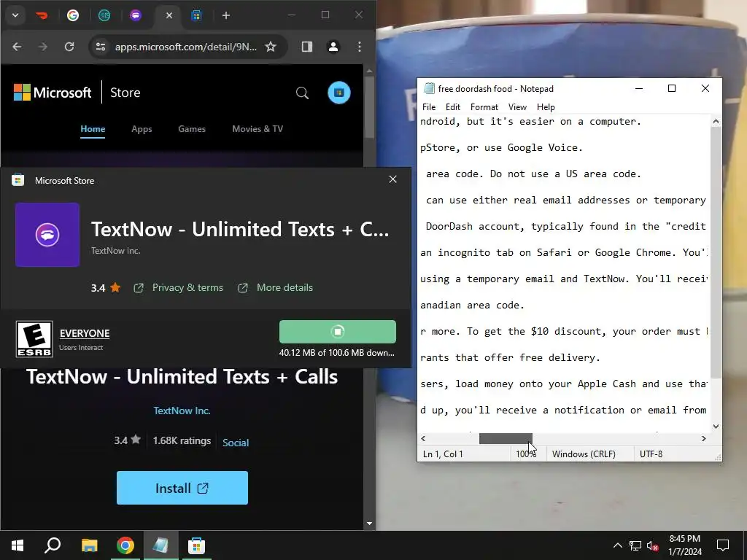The image size is (747, 560).
Task: Open Notepad Format menu
Action: 484,107
